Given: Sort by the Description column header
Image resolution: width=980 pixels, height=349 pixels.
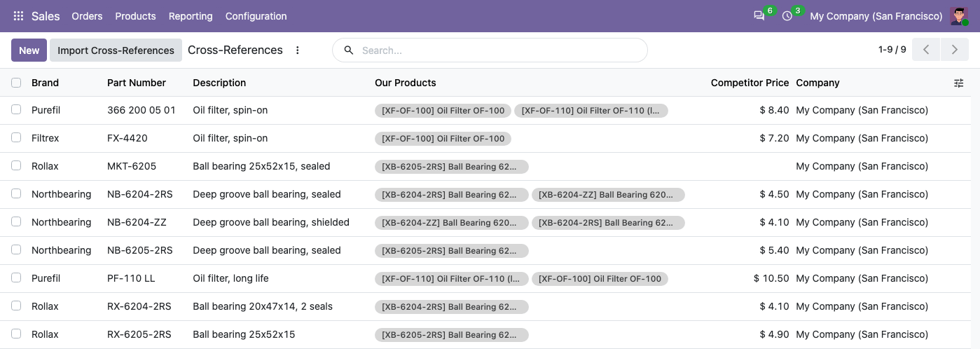Looking at the screenshot, I should [x=219, y=83].
